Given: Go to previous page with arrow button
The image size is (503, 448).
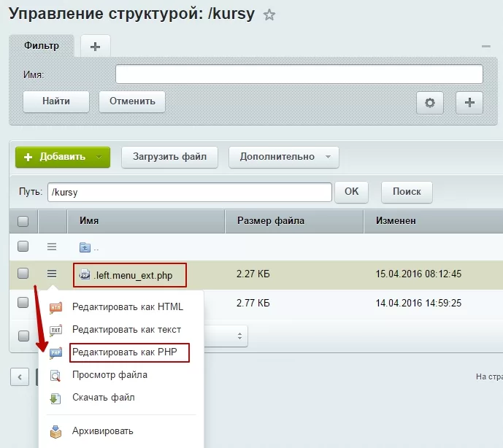Looking at the screenshot, I should pos(20,376).
